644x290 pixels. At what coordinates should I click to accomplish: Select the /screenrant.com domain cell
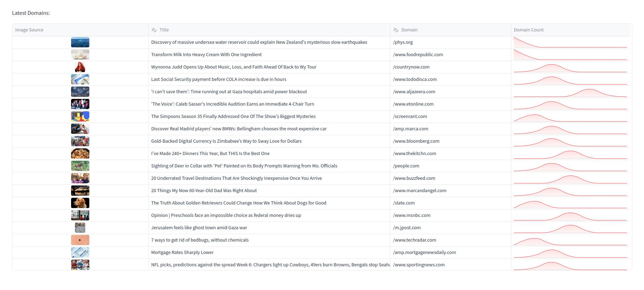(451, 117)
